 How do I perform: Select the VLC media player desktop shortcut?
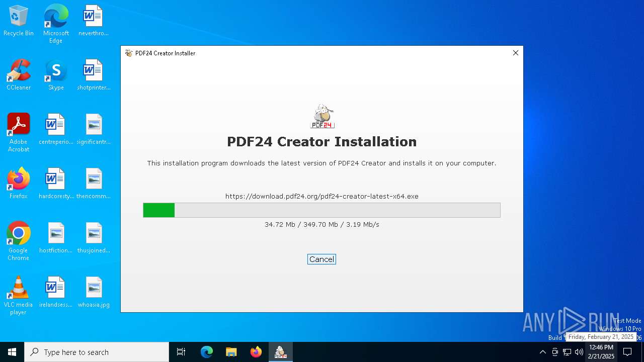point(19,296)
